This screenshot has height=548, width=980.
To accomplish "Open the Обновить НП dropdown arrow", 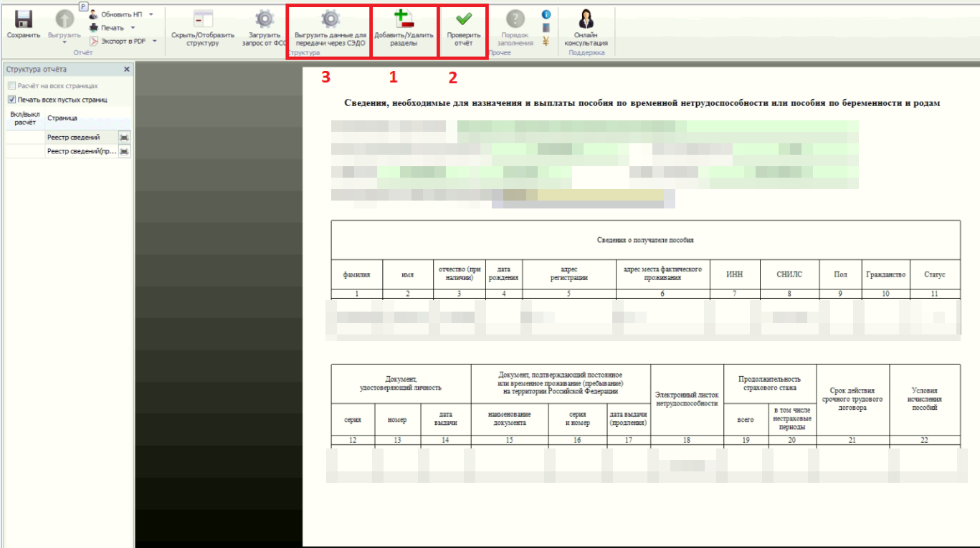I will click(x=151, y=14).
